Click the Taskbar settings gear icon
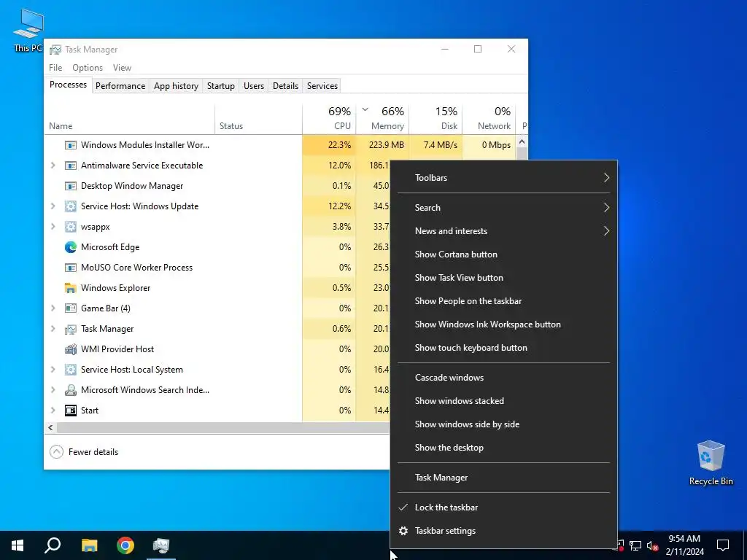Image resolution: width=747 pixels, height=560 pixels. [x=403, y=531]
